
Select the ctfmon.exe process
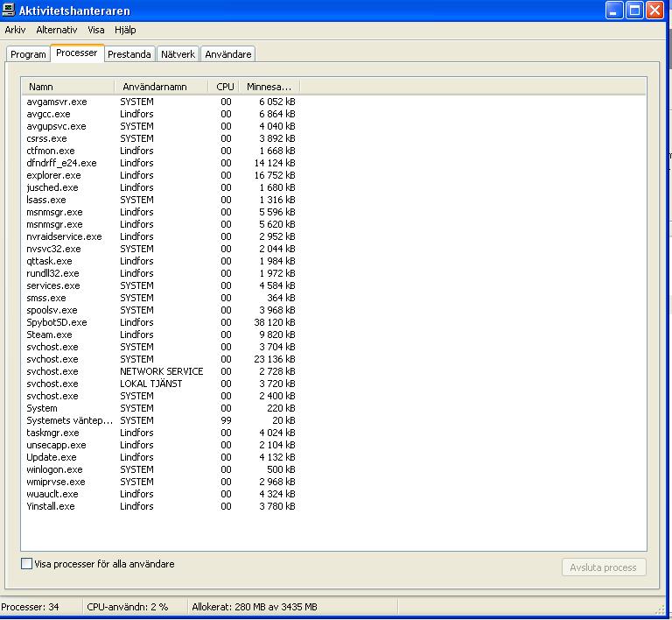(x=161, y=151)
